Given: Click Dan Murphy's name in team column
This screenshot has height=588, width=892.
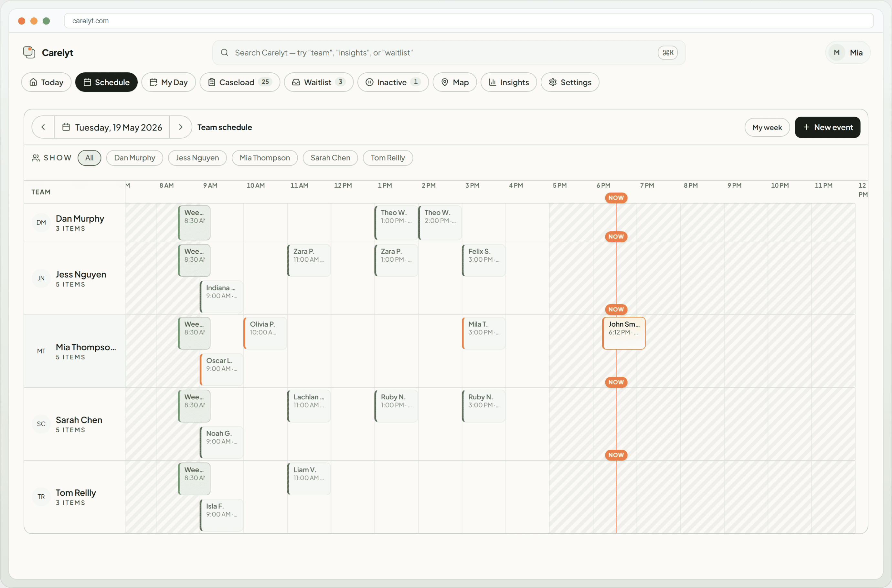Looking at the screenshot, I should click(x=80, y=219).
